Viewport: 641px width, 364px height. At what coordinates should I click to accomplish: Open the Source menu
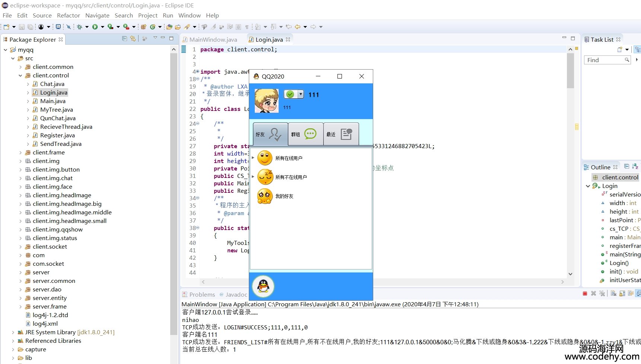click(x=42, y=15)
